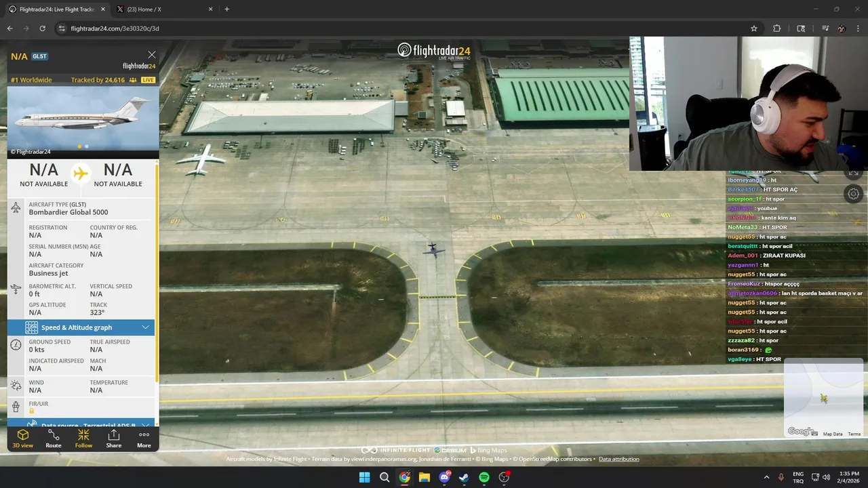Go back in browser history
The image size is (868, 488).
9,28
